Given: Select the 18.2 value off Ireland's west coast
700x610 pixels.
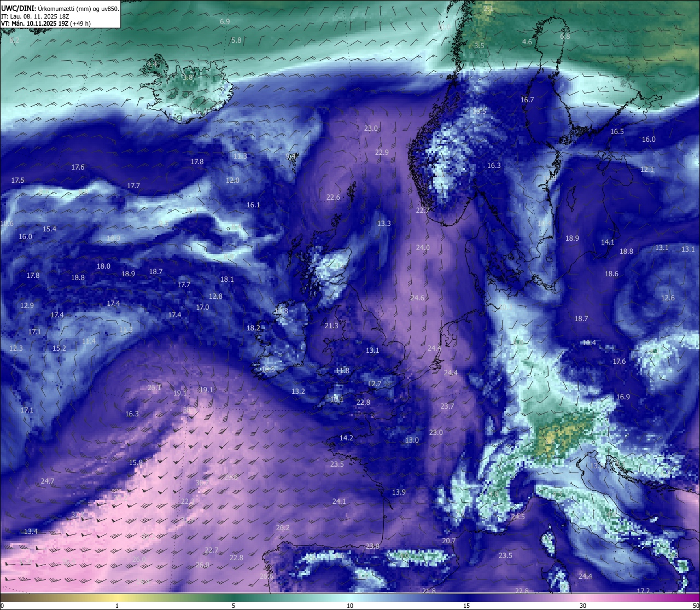Looking at the screenshot, I should pyautogui.click(x=253, y=328).
